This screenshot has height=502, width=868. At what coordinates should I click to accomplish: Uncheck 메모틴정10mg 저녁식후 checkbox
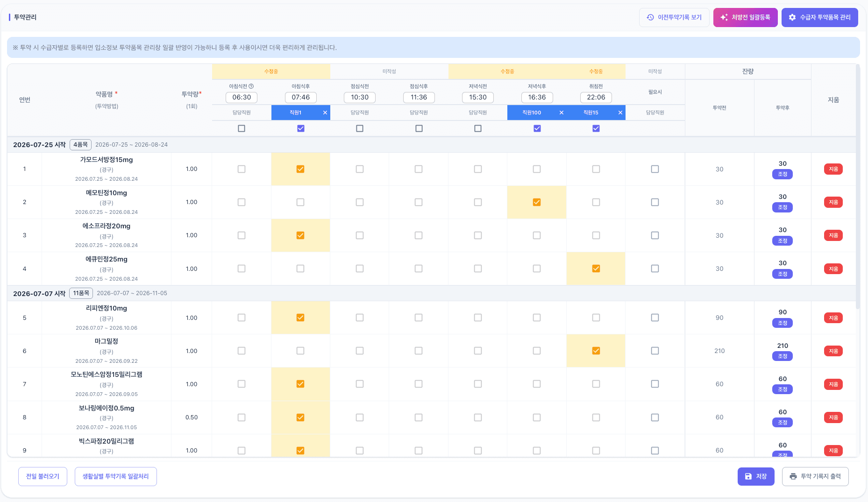537,202
